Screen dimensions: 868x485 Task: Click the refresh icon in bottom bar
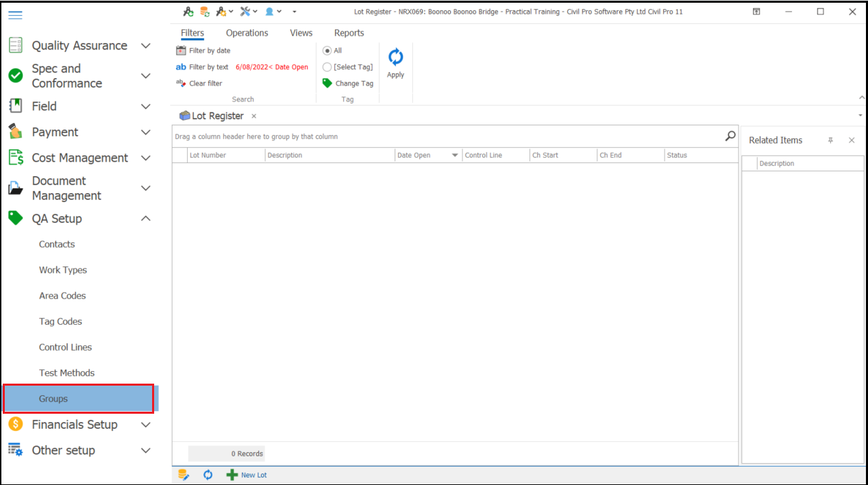pos(208,475)
